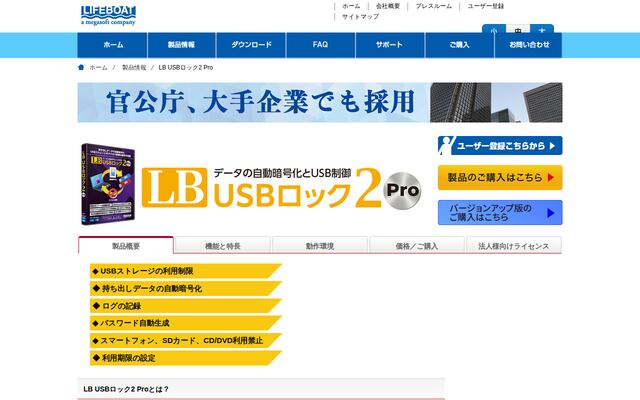Click 利用期限の設定 feature bar

(186, 358)
